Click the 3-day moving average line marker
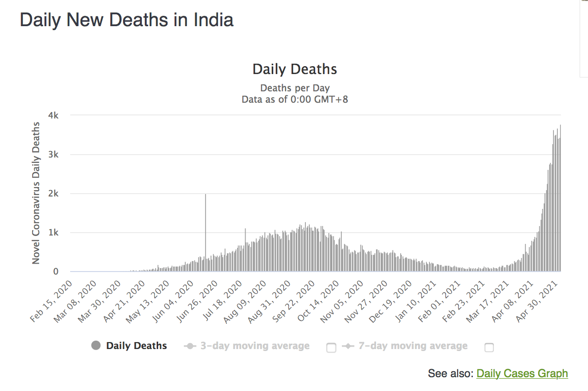 click(x=190, y=346)
